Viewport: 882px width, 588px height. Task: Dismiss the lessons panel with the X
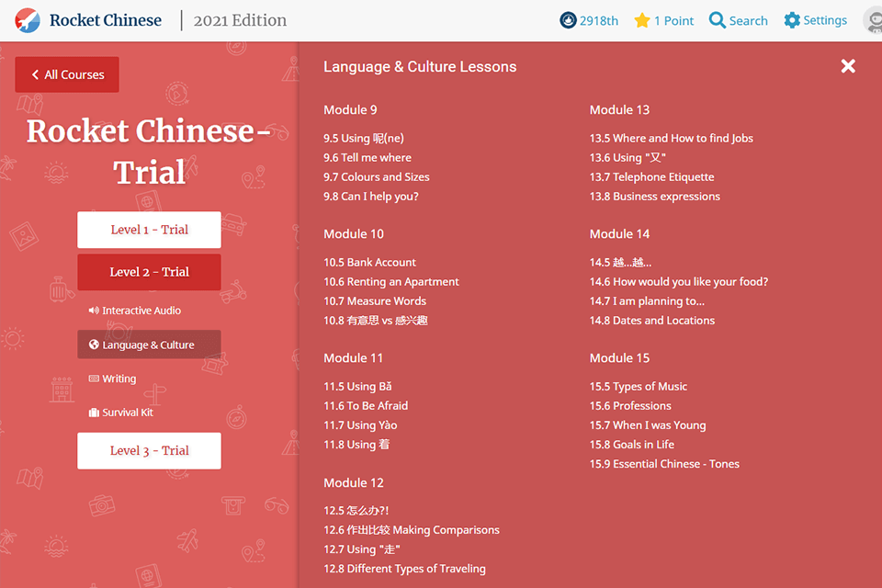coord(847,65)
